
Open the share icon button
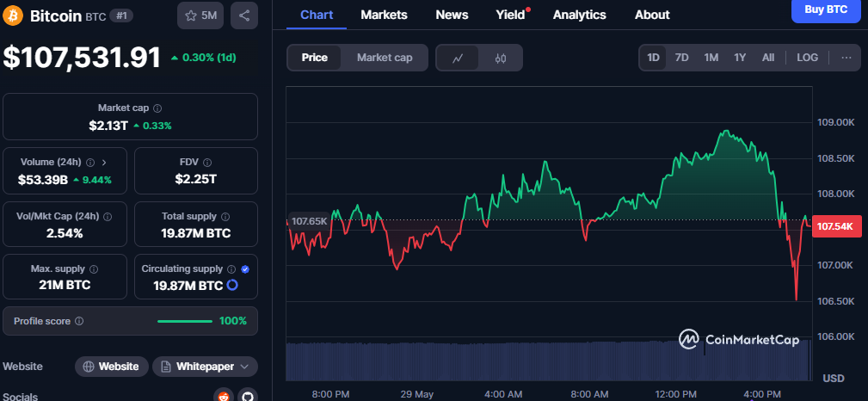[x=244, y=15]
